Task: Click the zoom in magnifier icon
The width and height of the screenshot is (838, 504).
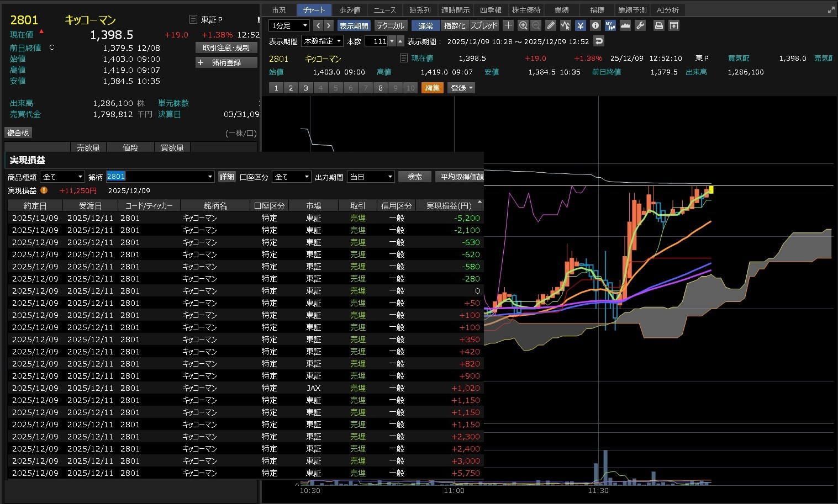Action: coord(523,25)
